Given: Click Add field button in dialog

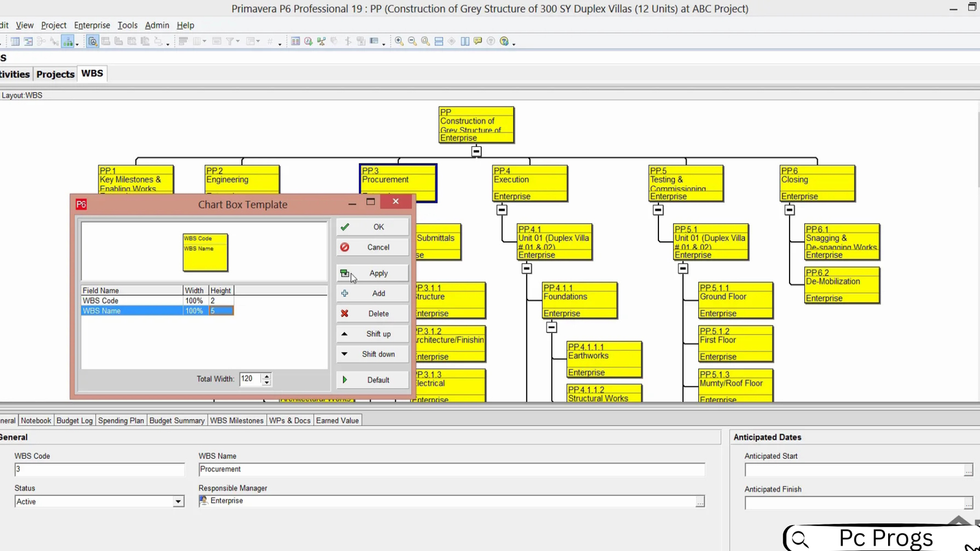Looking at the screenshot, I should point(372,293).
